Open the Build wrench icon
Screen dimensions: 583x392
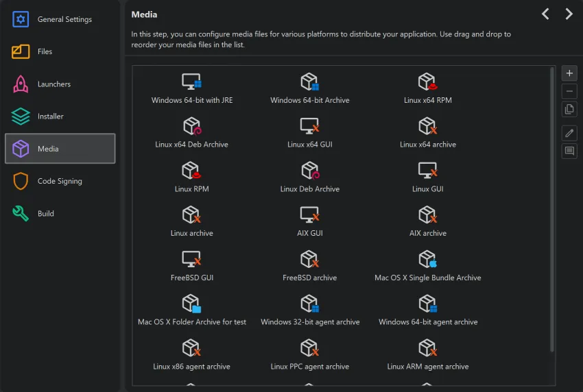(x=21, y=213)
